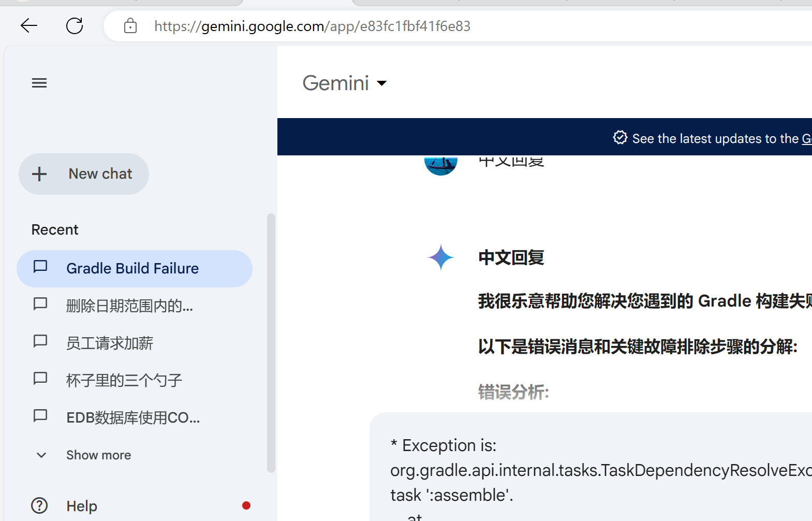
Task: Click the Gemini sparkle icon
Action: pyautogui.click(x=441, y=257)
